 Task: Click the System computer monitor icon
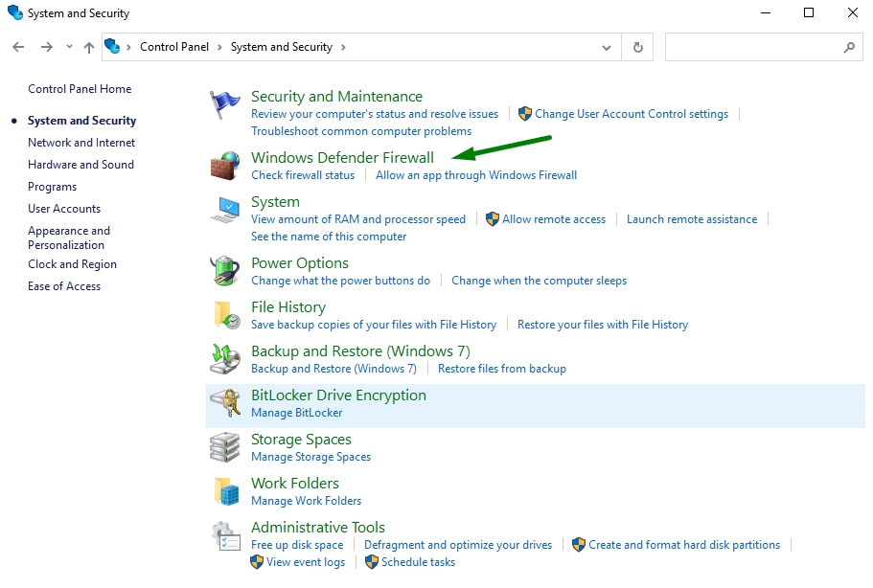[x=225, y=210]
